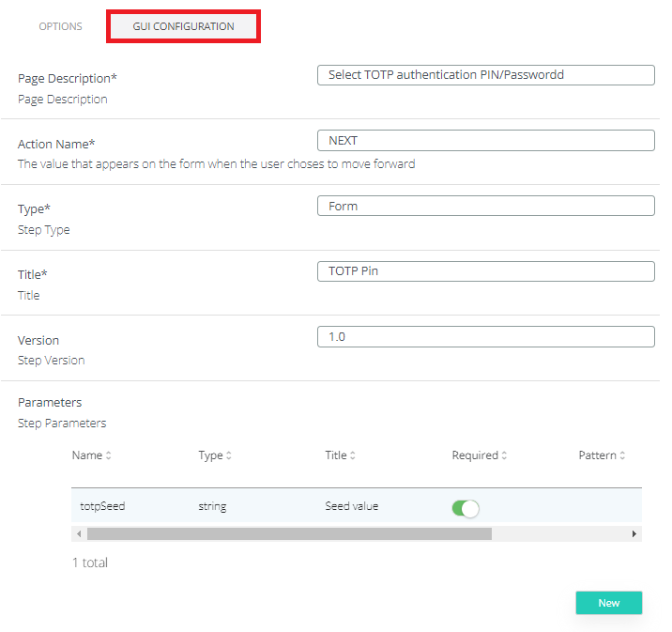
Task: Toggle the Required switch for totpSeed
Action: click(466, 508)
